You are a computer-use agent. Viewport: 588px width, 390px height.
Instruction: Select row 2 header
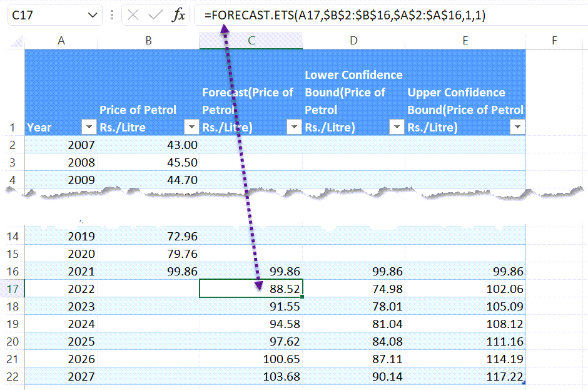coord(13,145)
